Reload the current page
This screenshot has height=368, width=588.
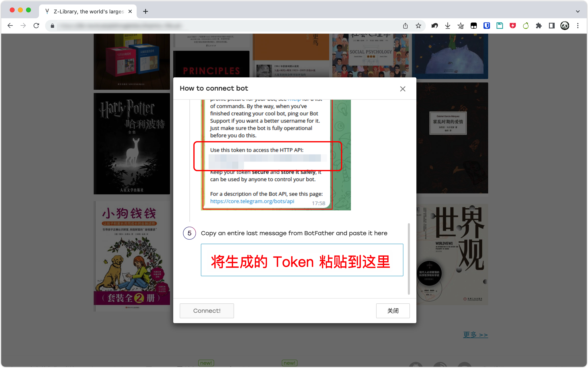coord(36,26)
